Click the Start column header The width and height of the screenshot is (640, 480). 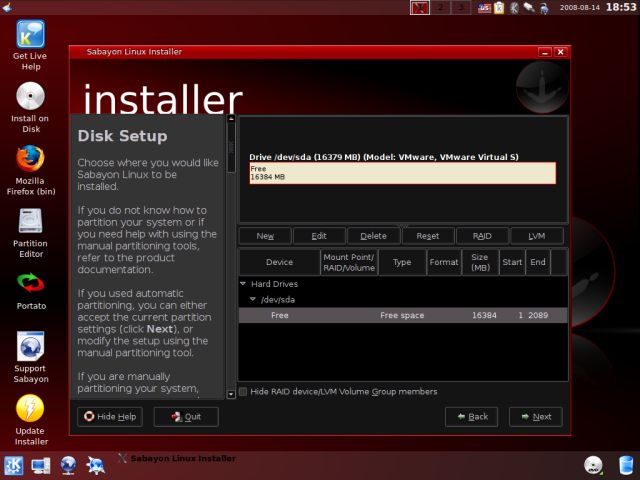512,262
